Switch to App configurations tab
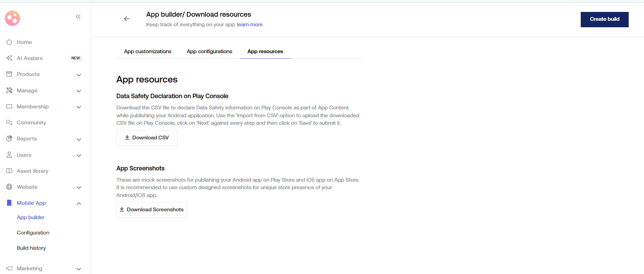This screenshot has width=644, height=274. [209, 51]
